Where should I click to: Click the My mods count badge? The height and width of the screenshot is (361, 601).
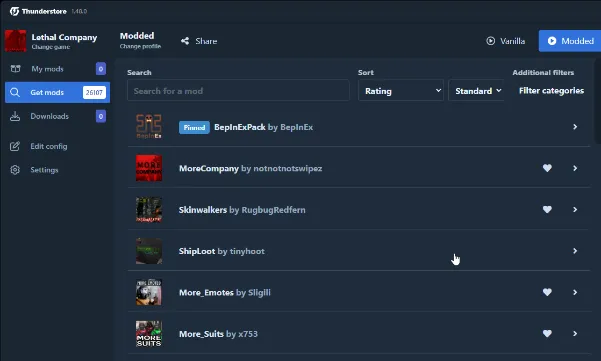tap(101, 69)
